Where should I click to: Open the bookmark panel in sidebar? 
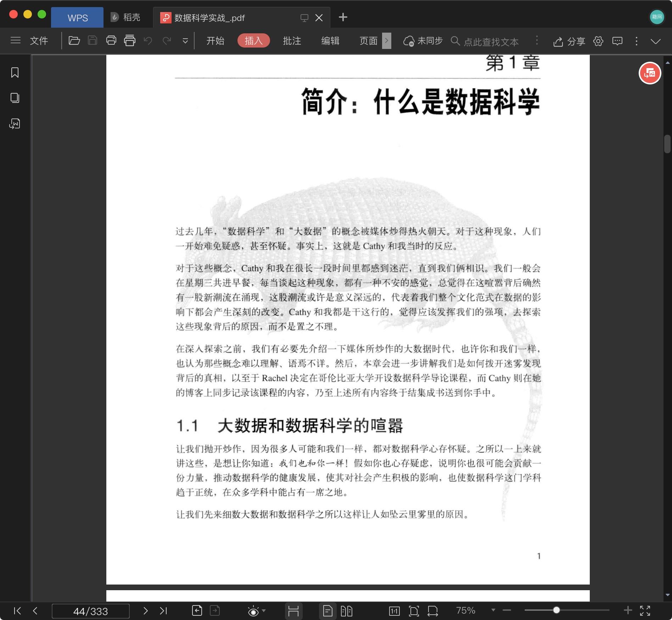tap(15, 72)
